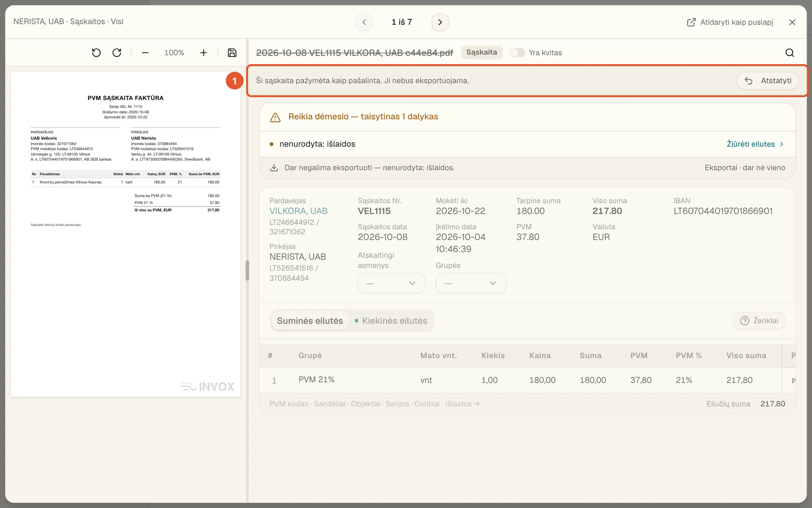Click Atidaryti kaip puslapį link
The image size is (812, 508).
(x=730, y=22)
